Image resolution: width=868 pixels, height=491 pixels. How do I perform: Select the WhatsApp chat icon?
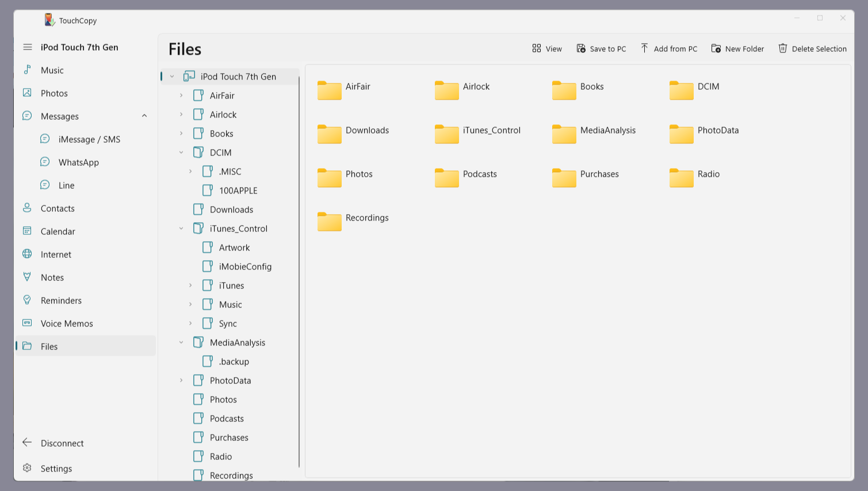pyautogui.click(x=45, y=162)
